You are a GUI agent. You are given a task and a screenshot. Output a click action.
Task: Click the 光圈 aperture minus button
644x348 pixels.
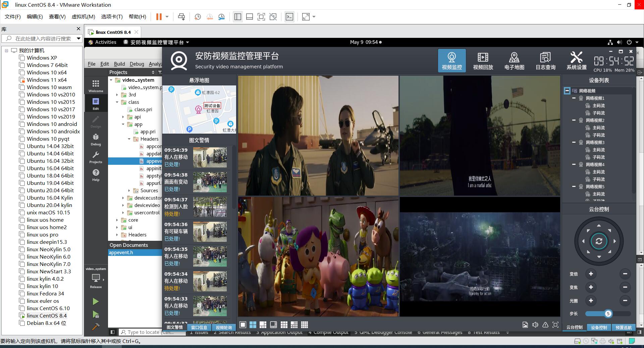(625, 301)
